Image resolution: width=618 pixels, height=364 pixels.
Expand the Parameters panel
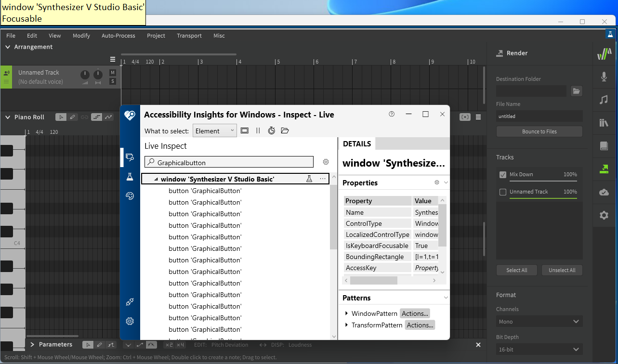click(x=32, y=345)
